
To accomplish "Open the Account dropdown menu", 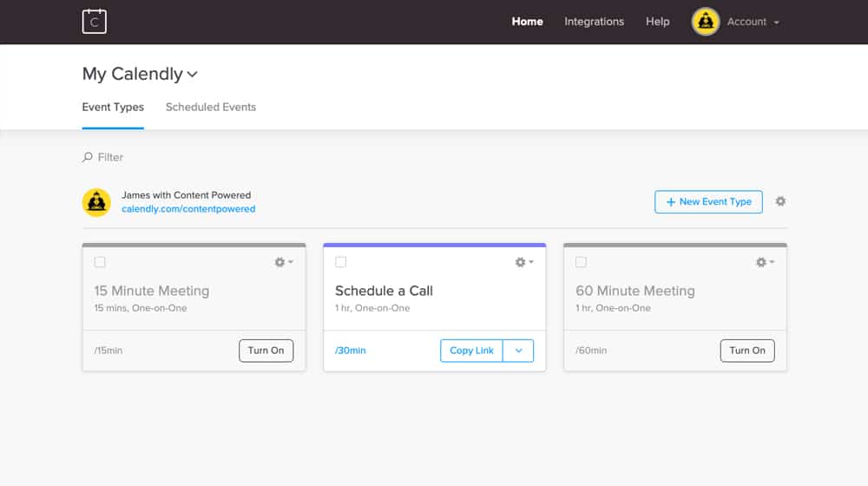I will (753, 22).
